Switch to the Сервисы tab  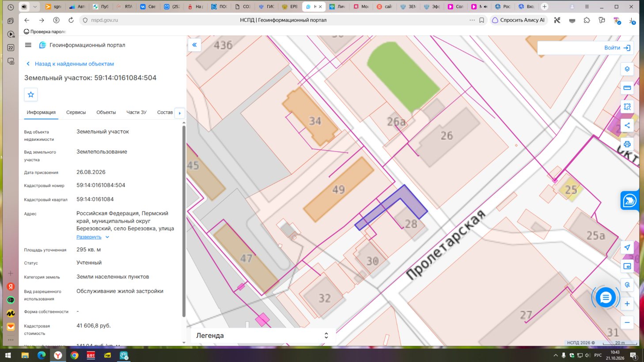pyautogui.click(x=76, y=113)
